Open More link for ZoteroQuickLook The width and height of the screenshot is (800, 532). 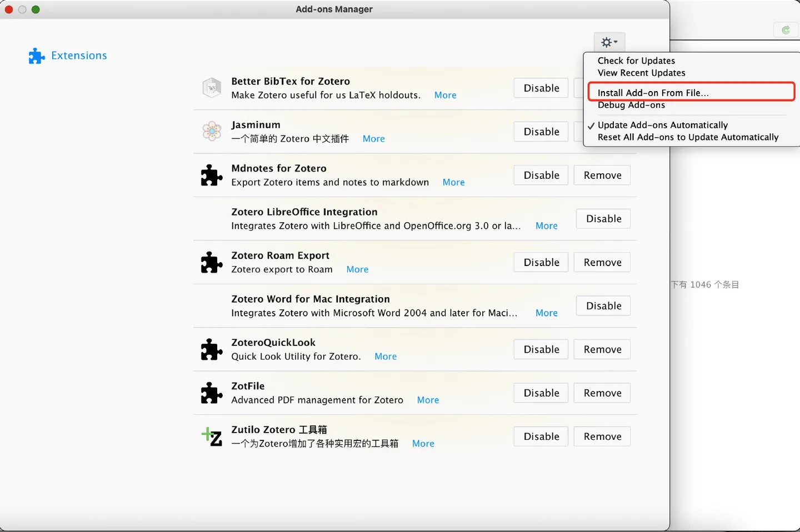pos(386,357)
